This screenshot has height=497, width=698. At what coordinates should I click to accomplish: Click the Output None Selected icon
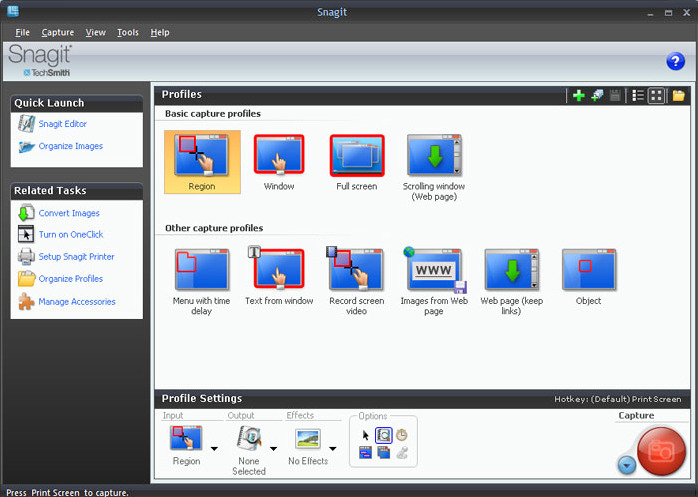[x=249, y=438]
